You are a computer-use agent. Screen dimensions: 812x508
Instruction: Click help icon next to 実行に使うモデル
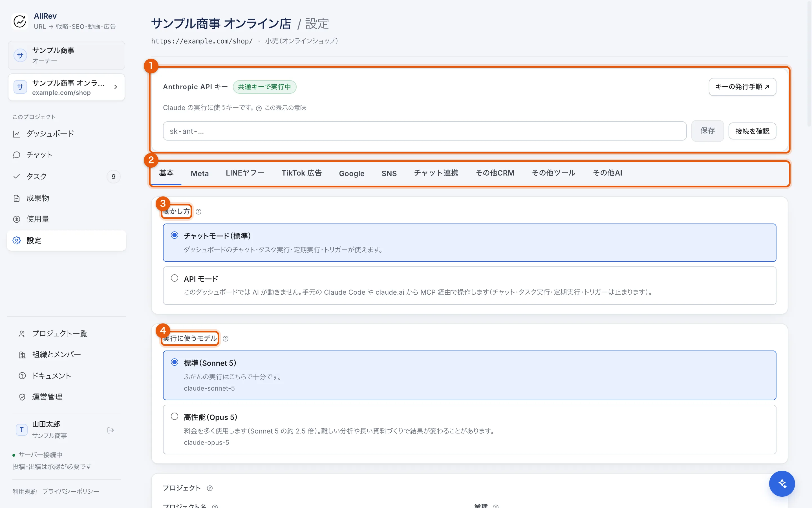click(x=226, y=339)
